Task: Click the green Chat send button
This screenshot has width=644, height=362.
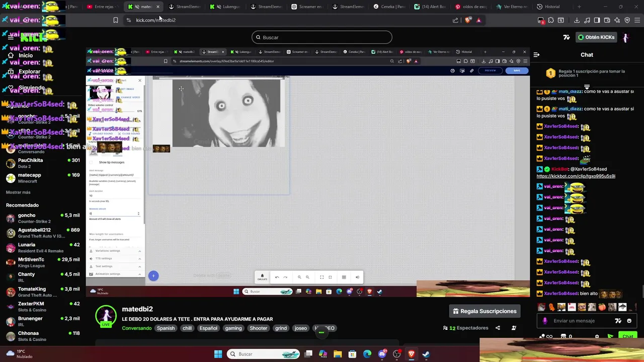Action: (x=627, y=336)
